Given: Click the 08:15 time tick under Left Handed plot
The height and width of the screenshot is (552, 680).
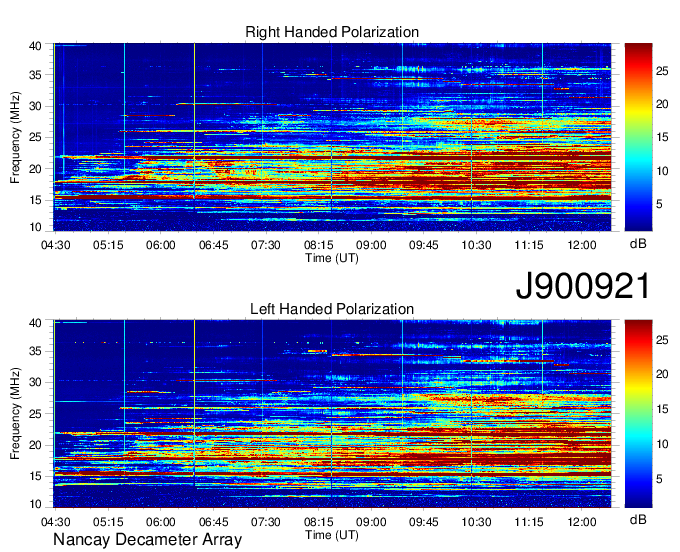Looking at the screenshot, I should (x=319, y=522).
